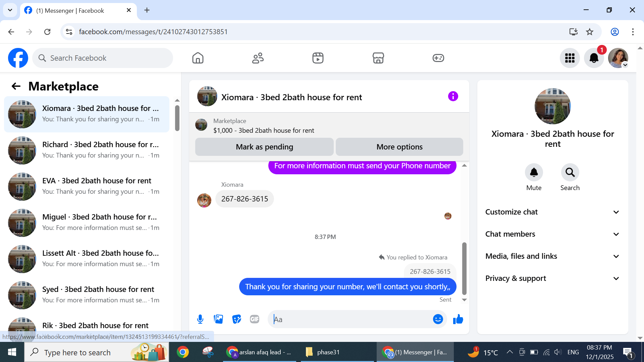Click the chat messages scrollbar thumb
644x362 pixels.
464,268
